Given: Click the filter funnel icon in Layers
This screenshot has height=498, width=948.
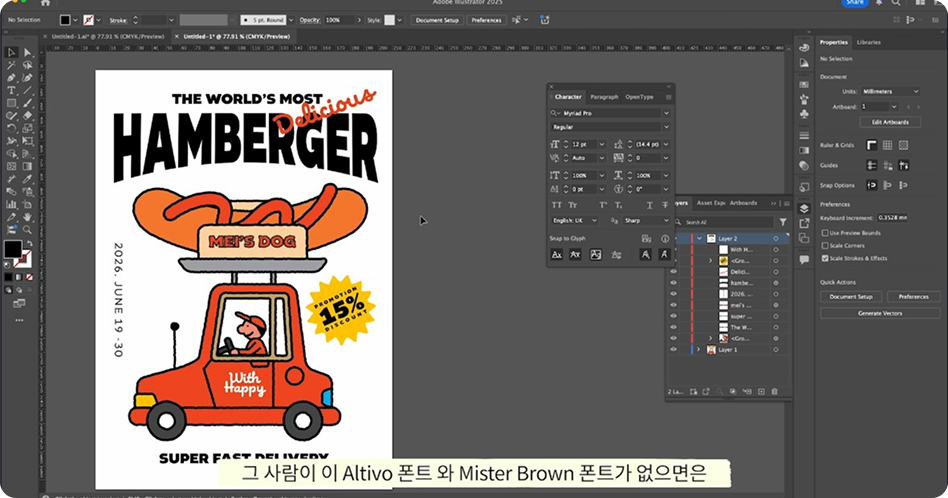Looking at the screenshot, I should point(782,222).
